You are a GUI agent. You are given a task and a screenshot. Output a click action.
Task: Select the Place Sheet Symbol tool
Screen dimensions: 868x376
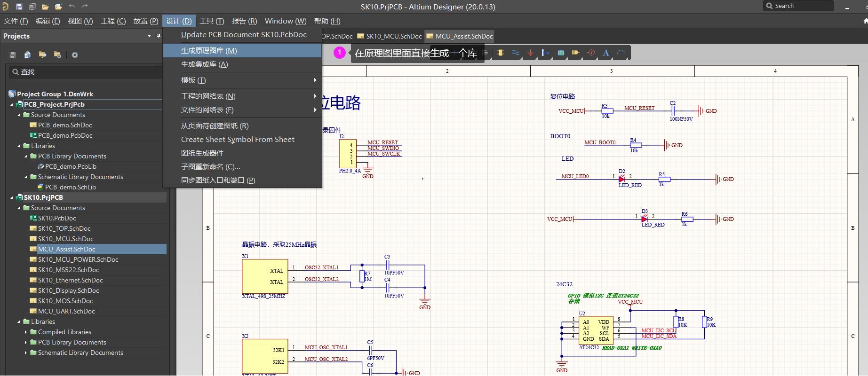pos(561,53)
